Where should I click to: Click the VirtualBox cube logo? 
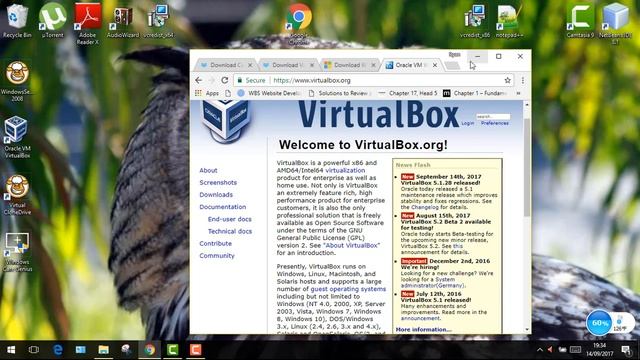226,121
